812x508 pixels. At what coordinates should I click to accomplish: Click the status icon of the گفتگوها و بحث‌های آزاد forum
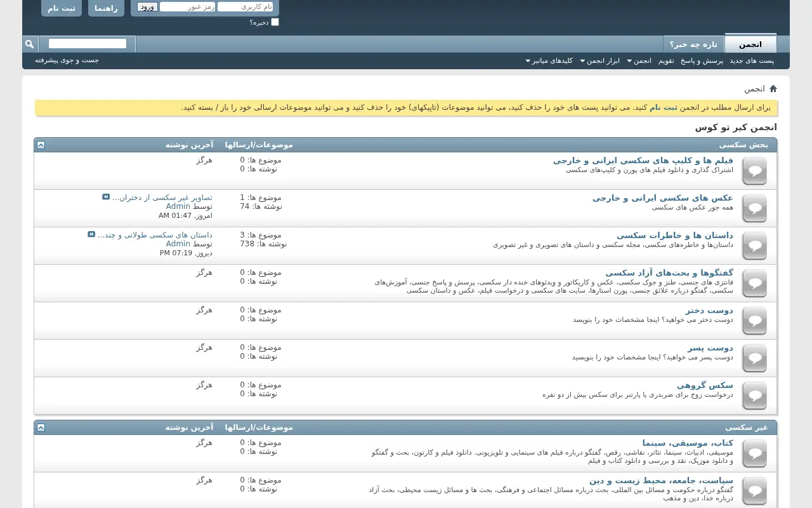755,284
